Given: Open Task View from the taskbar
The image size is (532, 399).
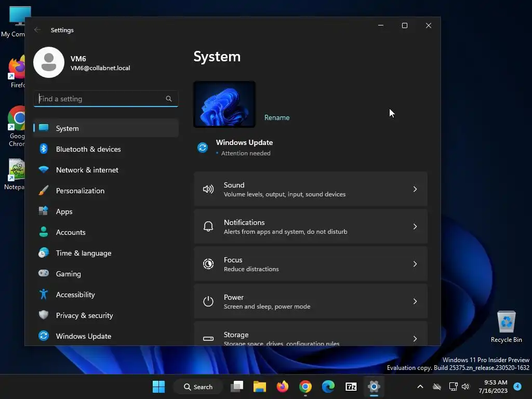Looking at the screenshot, I should [x=237, y=387].
